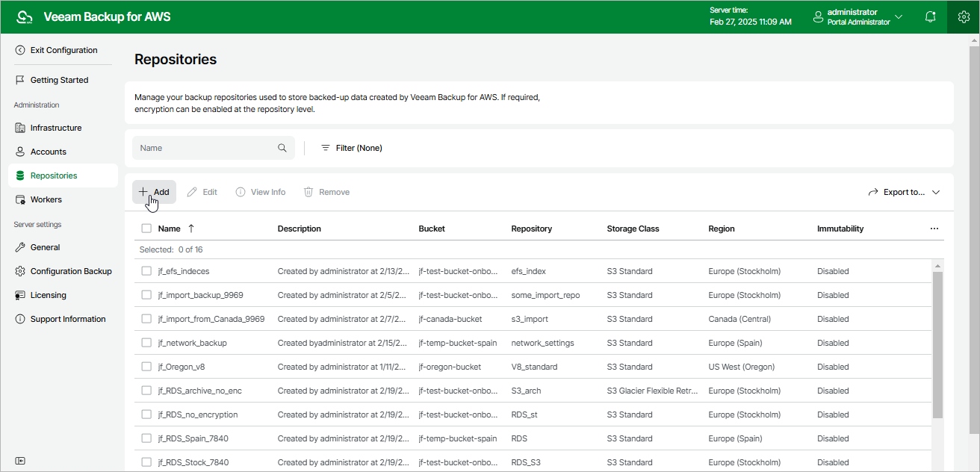Click the table vertical scrollbar

[938, 344]
